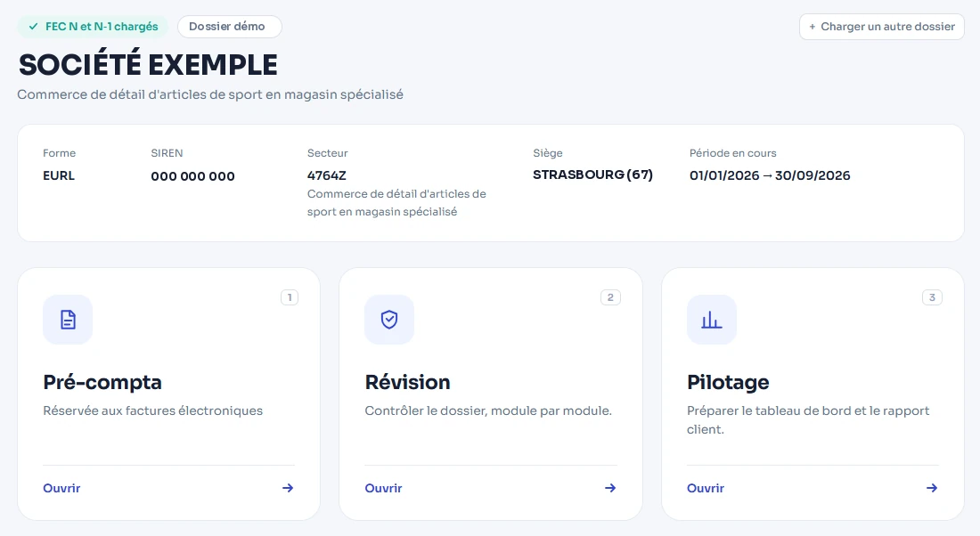Viewport: 980px width, 536px height.
Task: Click the SIREN number 000 000 000
Action: [192, 176]
